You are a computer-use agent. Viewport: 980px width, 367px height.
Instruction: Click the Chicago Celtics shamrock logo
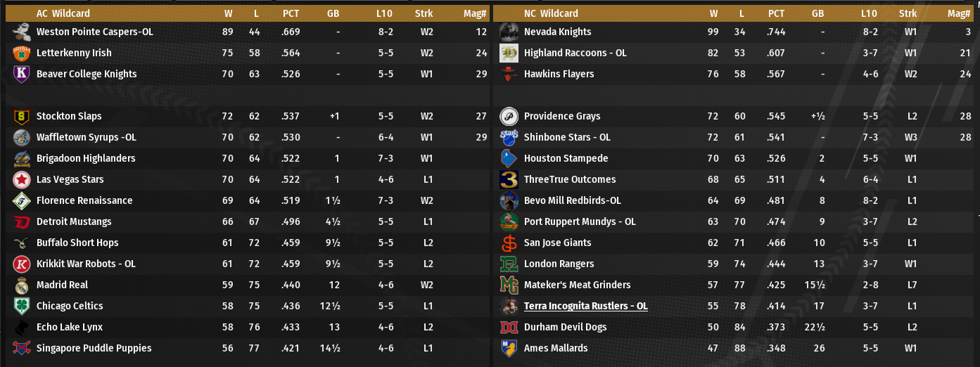pyautogui.click(x=21, y=306)
